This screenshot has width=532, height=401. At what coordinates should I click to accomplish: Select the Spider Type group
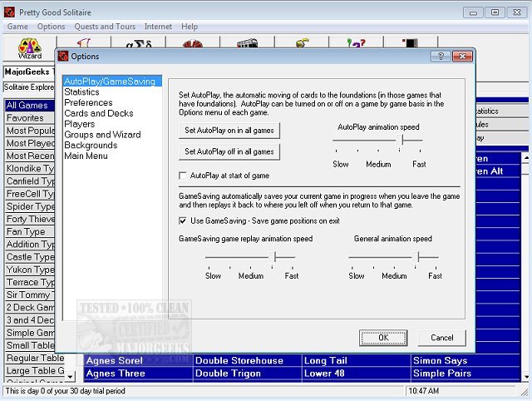30,206
